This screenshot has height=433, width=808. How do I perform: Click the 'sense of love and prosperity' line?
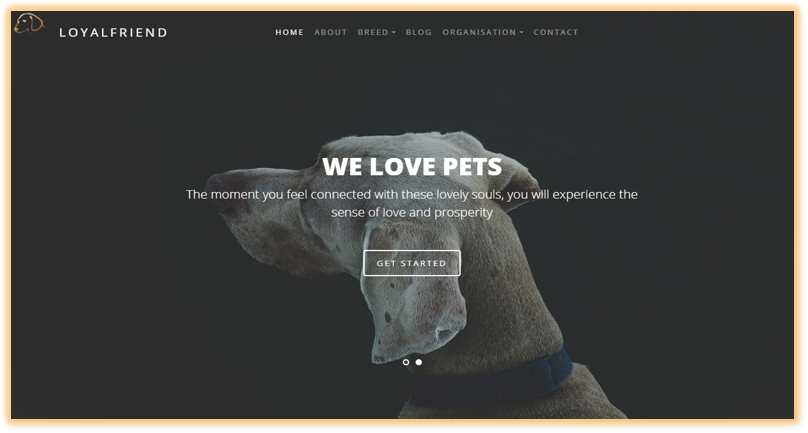(412, 212)
